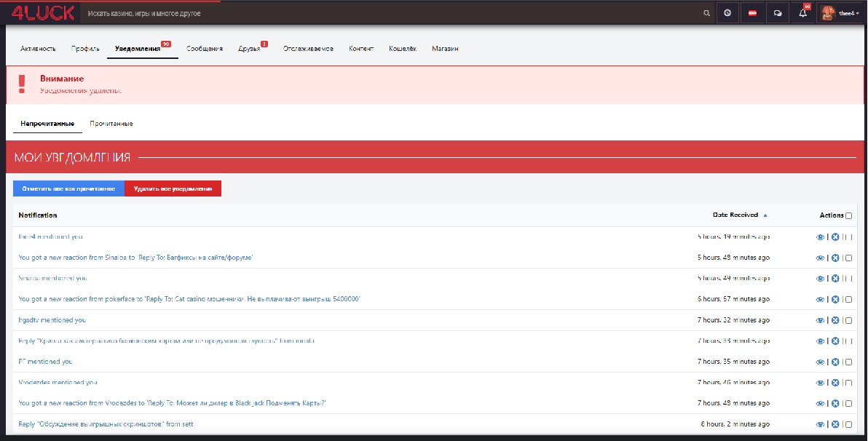Switch to the Прочитанные tab
This screenshot has height=441, width=868.
tap(111, 124)
